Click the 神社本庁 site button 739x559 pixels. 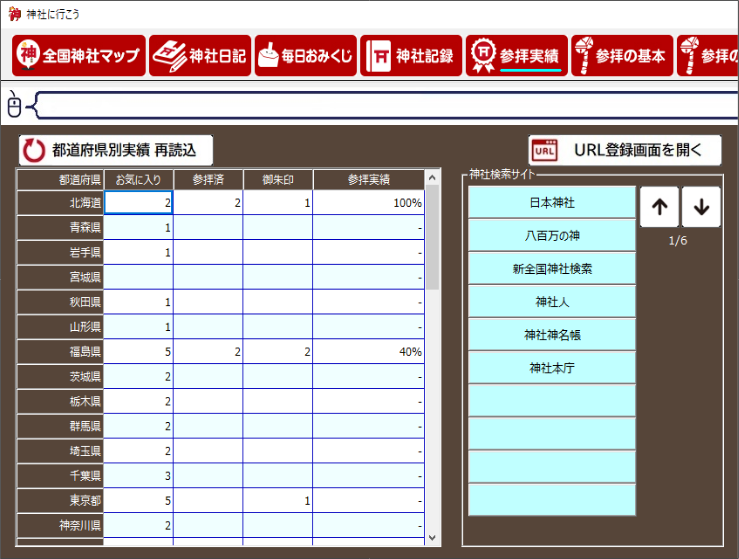(x=551, y=368)
